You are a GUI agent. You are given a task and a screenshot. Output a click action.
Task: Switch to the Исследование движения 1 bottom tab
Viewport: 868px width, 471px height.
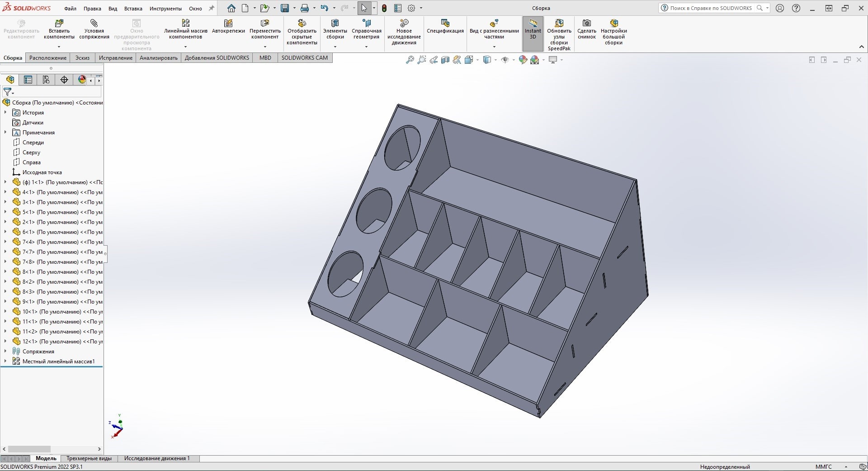(157, 458)
